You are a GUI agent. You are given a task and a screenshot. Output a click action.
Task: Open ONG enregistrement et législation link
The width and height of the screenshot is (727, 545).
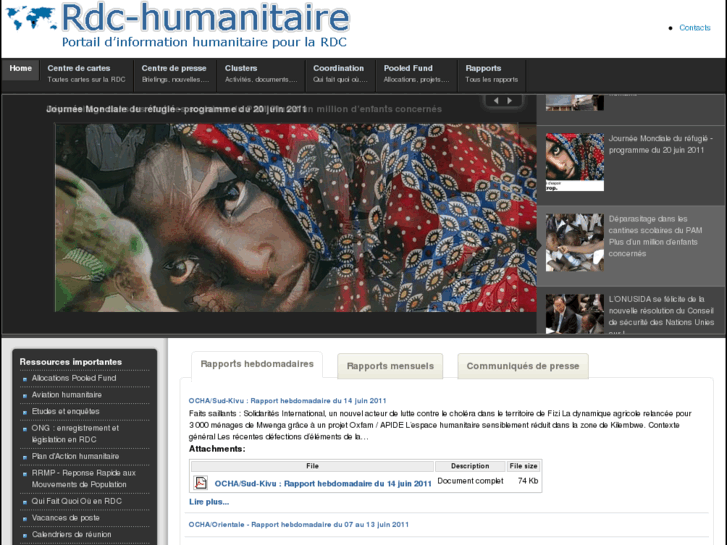75,434
